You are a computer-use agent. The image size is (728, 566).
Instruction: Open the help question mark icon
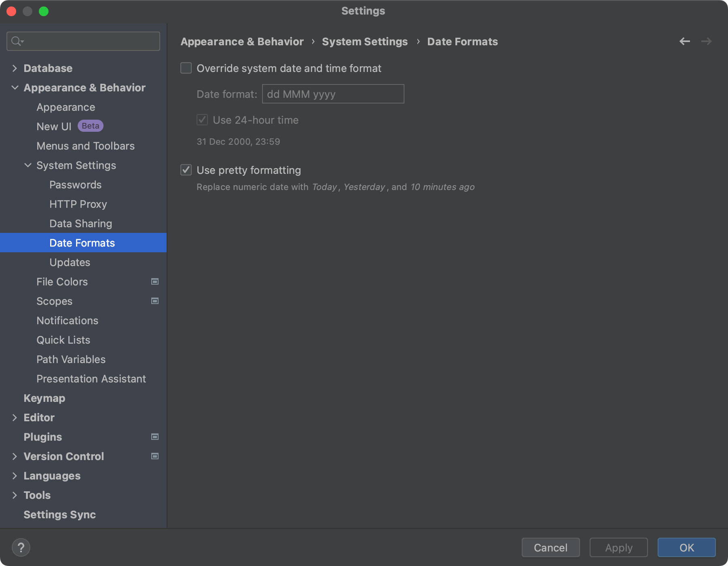(x=21, y=547)
